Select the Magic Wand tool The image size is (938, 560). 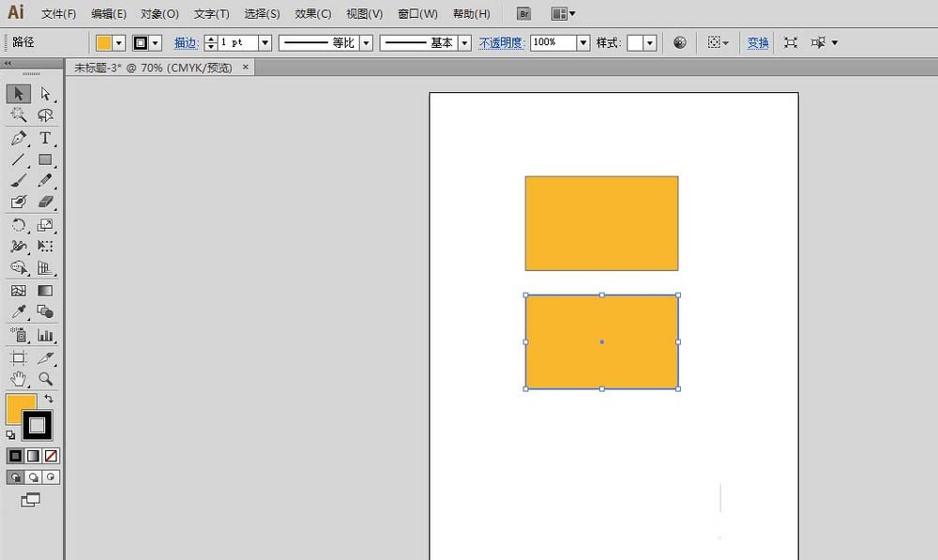19,114
